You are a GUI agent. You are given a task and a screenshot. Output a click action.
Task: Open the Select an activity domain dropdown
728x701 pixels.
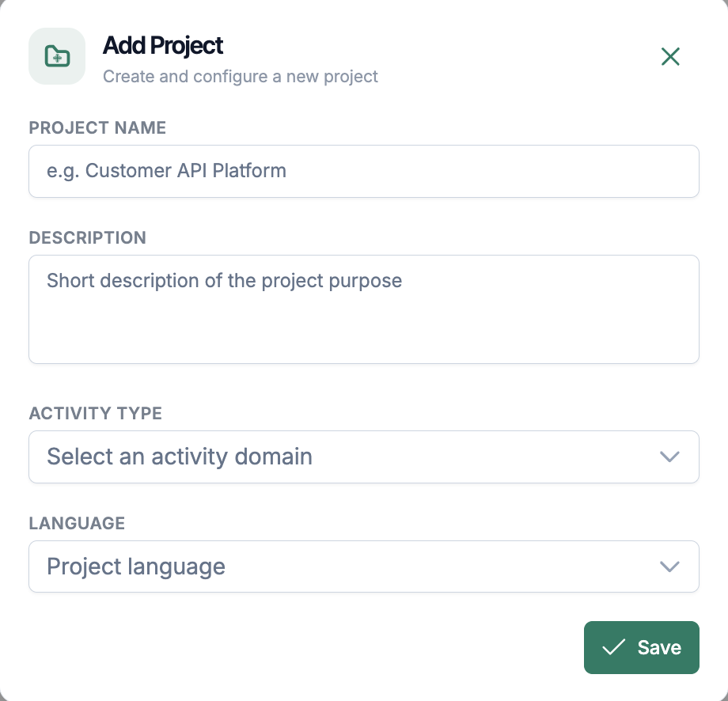pyautogui.click(x=364, y=457)
